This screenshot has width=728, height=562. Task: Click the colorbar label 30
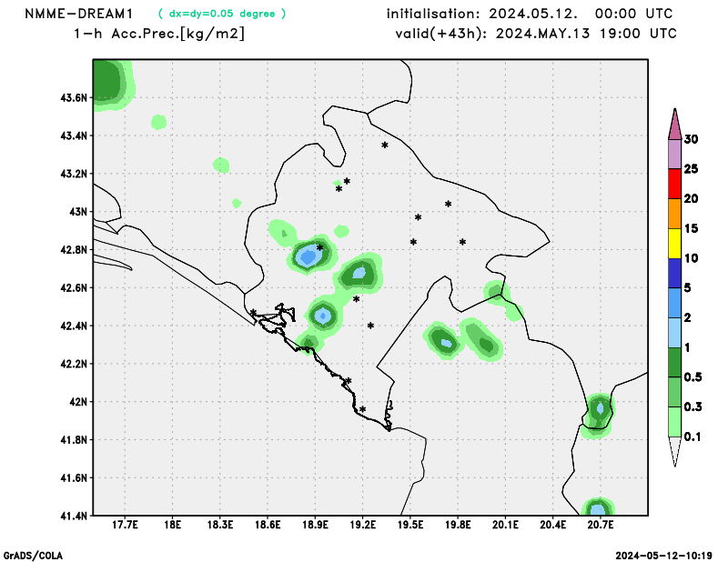(691, 139)
